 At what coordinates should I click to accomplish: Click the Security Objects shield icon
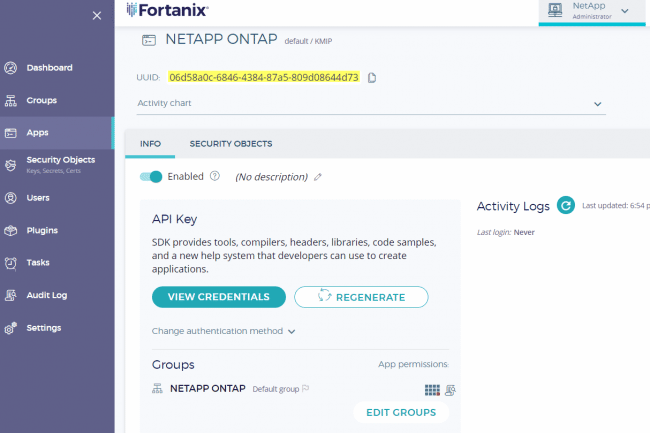pyautogui.click(x=11, y=165)
